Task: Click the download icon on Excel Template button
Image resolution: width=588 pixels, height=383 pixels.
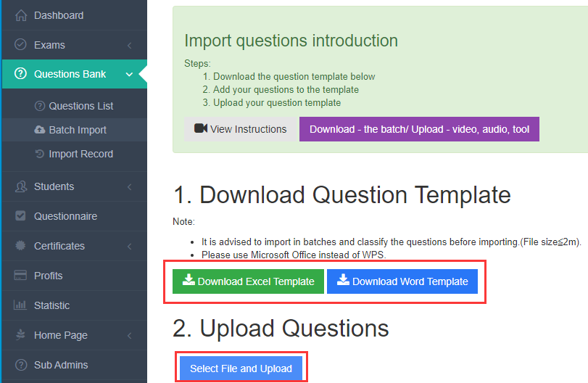Action: point(189,280)
